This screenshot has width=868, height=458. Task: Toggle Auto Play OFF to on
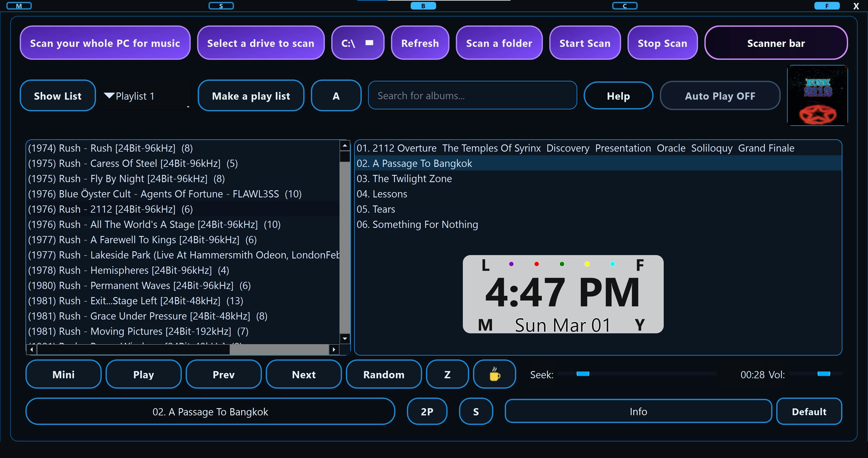pos(720,96)
